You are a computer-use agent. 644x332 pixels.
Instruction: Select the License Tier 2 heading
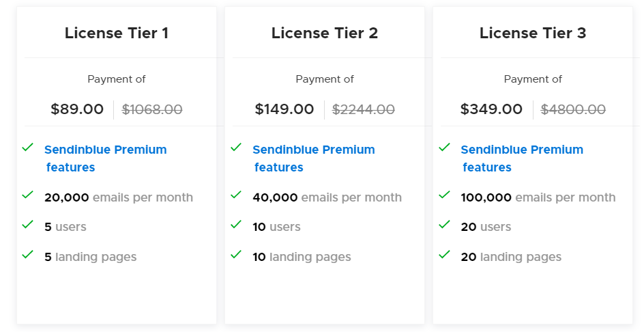pyautogui.click(x=325, y=33)
